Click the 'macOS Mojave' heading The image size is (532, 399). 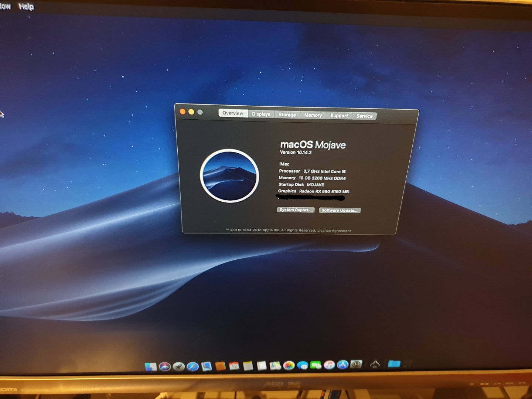click(313, 144)
